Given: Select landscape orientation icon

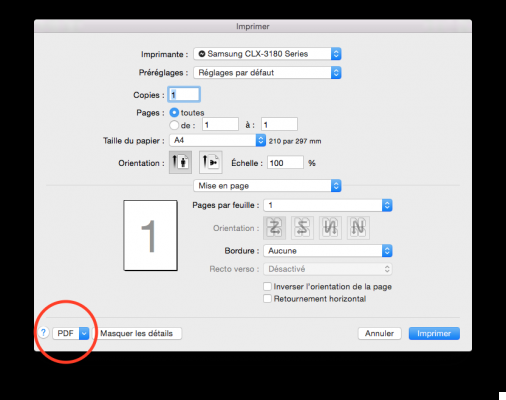Looking at the screenshot, I should [x=211, y=162].
